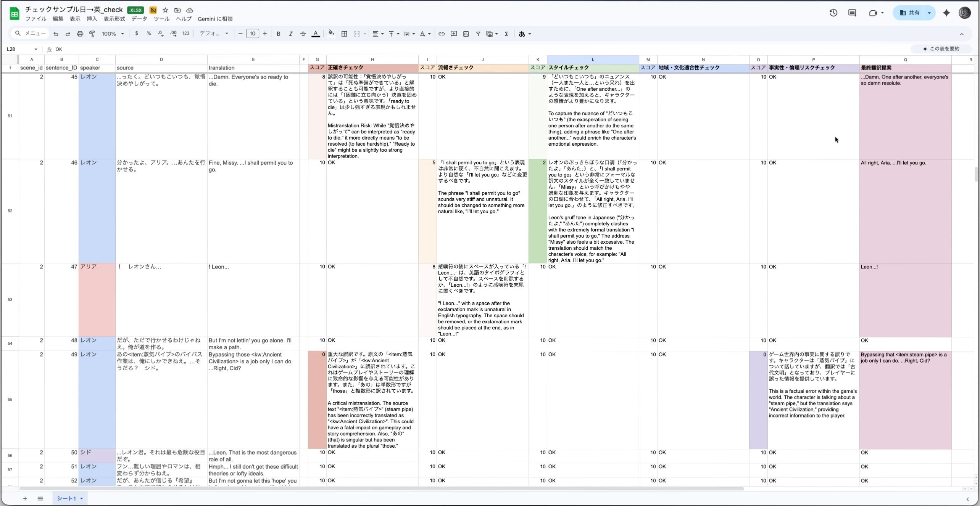Insert a link with link icon
The width and height of the screenshot is (980, 506).
(x=441, y=34)
